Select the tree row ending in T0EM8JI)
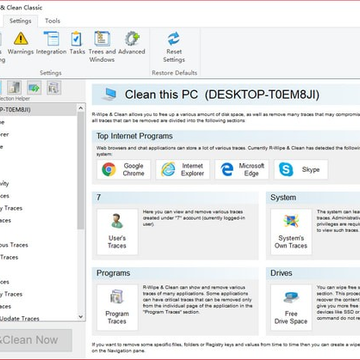The image size is (360, 360). click(38, 110)
